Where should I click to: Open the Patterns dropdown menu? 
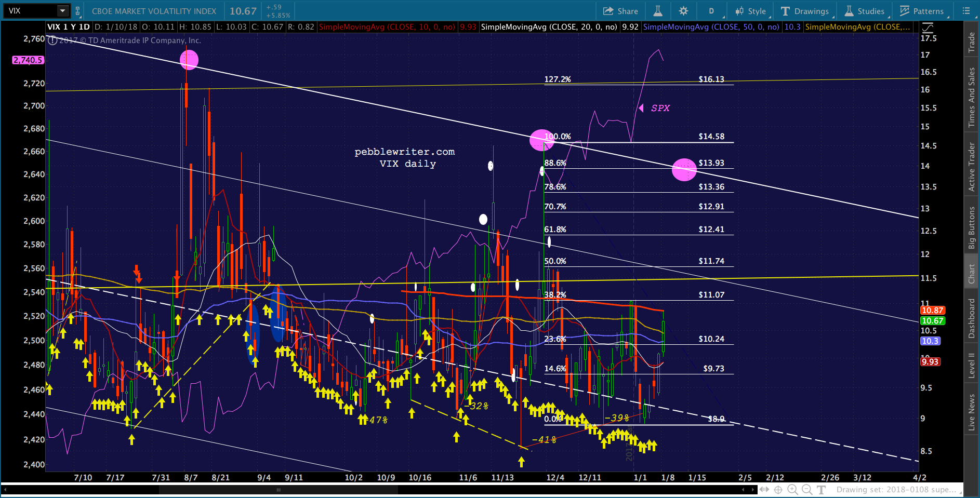coord(922,11)
